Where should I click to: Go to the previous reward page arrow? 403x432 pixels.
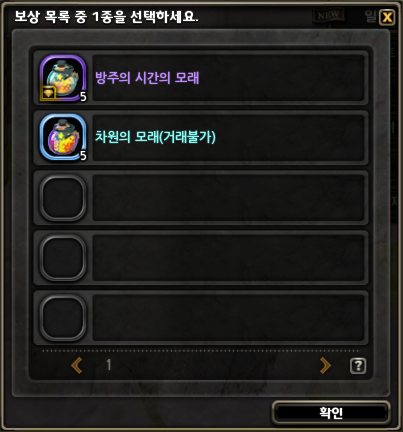[77, 365]
